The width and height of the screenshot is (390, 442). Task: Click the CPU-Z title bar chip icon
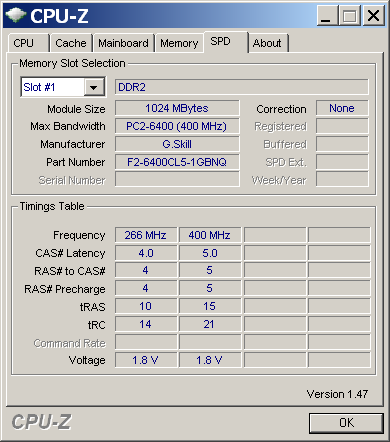[16, 15]
